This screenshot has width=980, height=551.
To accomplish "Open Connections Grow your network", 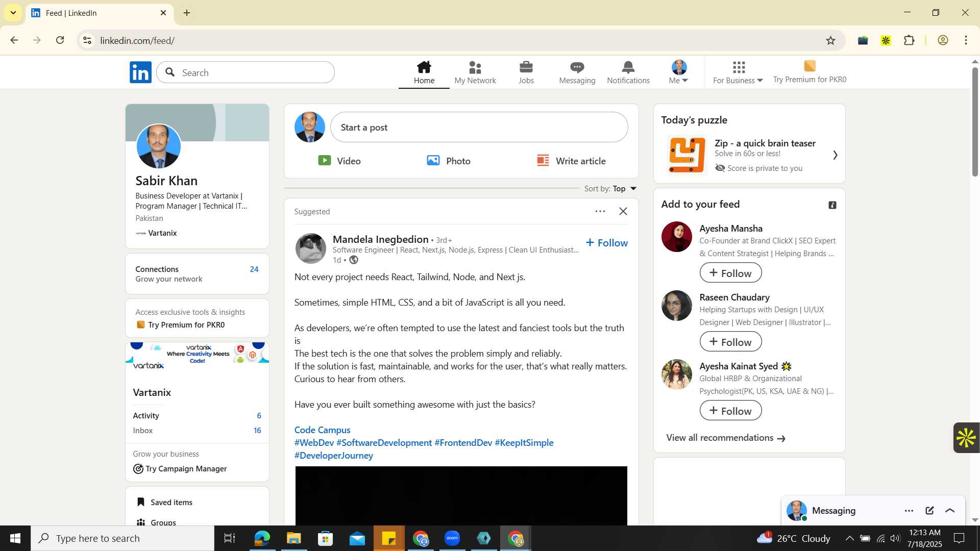I will 197,274.
